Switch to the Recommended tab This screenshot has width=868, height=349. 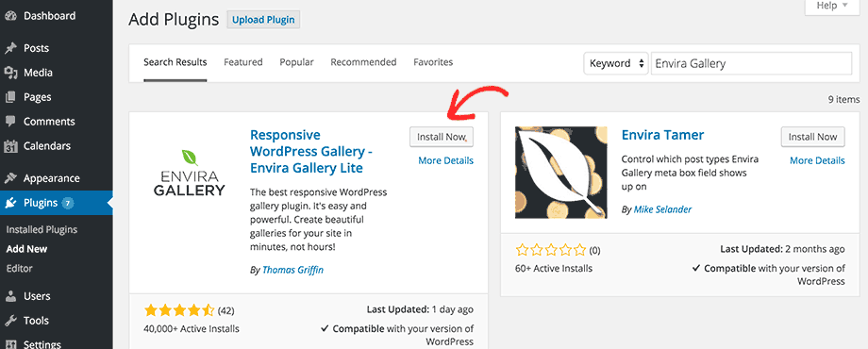(x=363, y=62)
